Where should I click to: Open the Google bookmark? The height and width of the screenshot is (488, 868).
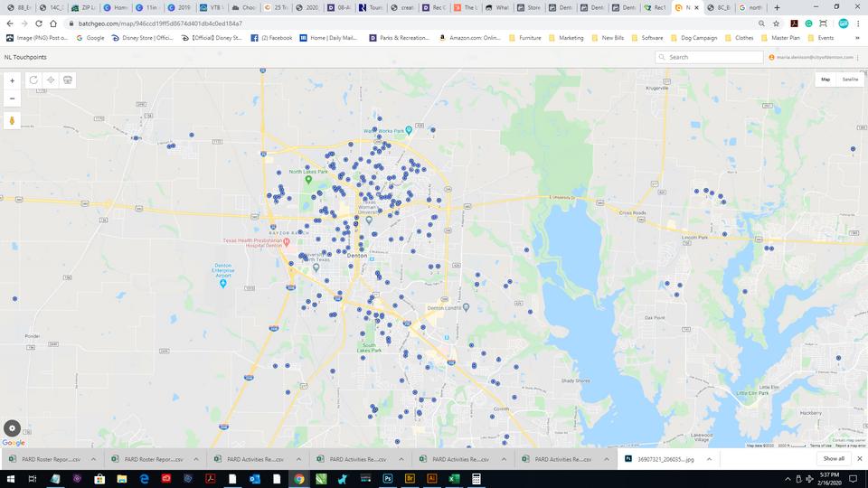[90, 38]
